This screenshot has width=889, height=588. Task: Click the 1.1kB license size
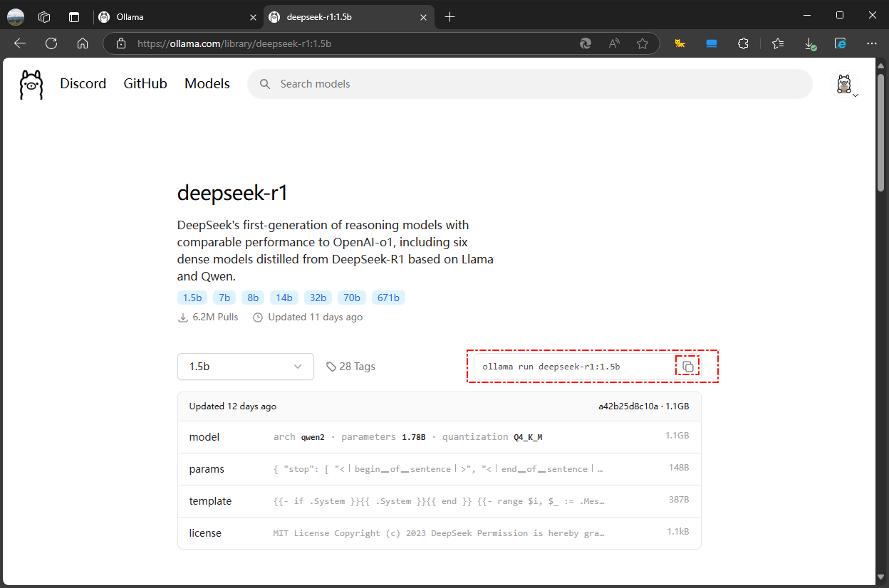[x=678, y=532]
